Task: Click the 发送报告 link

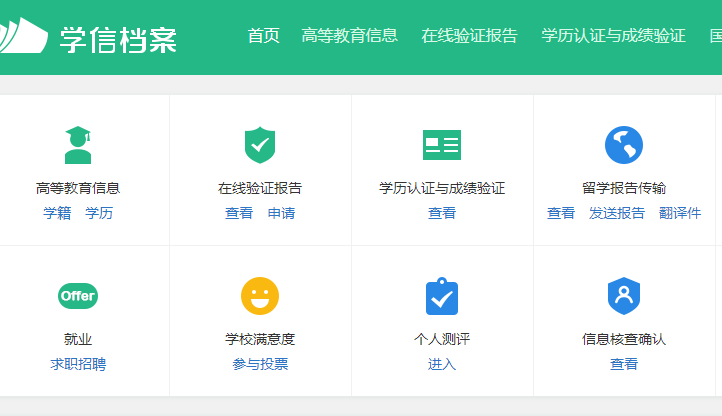Action: tap(617, 213)
